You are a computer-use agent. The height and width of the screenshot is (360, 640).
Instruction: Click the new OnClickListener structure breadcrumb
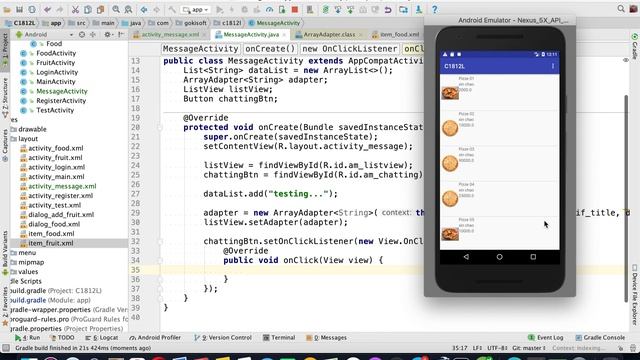pyautogui.click(x=349, y=49)
